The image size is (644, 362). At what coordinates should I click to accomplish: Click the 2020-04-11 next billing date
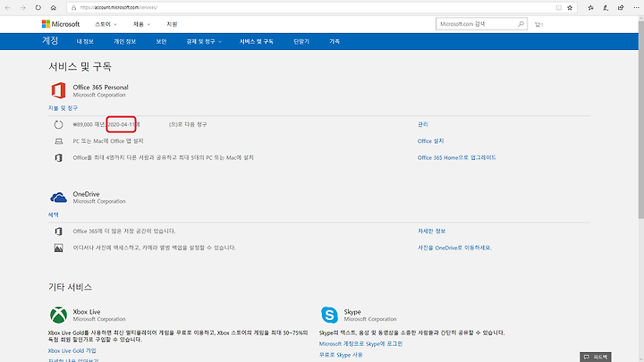(x=121, y=124)
